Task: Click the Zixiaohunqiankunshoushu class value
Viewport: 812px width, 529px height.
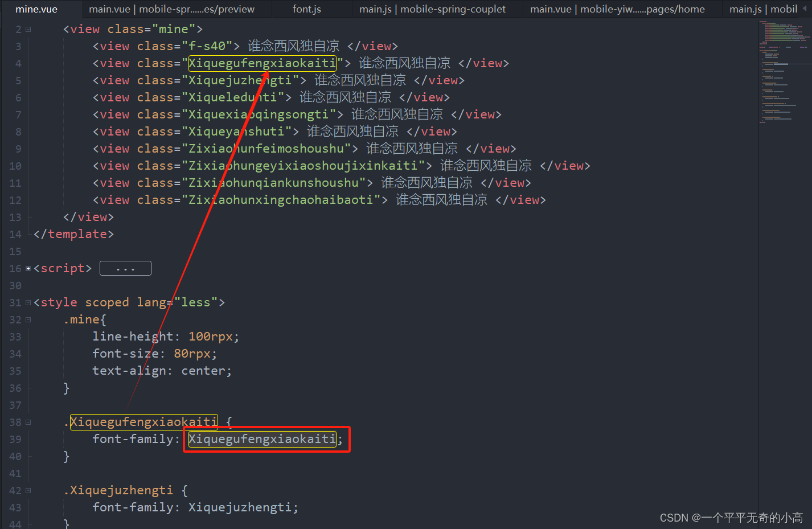Action: (273, 183)
